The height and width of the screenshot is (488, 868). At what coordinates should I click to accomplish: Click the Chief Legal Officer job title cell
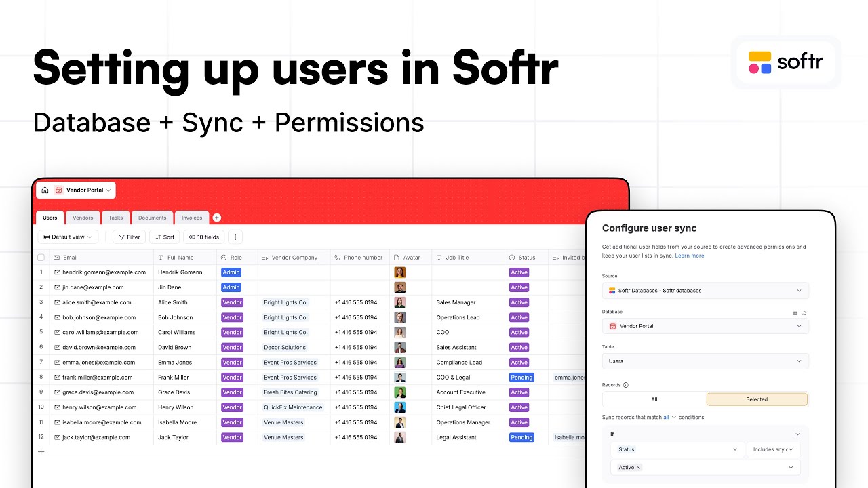coord(468,407)
